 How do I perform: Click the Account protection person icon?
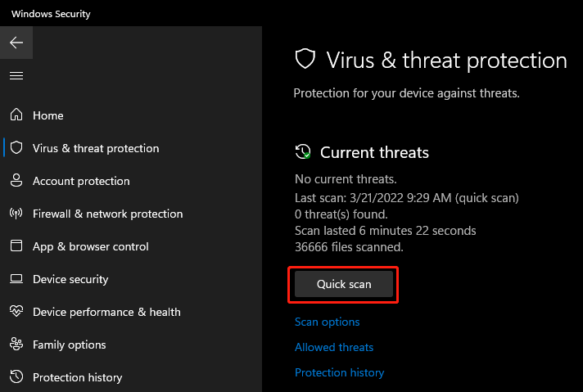click(x=16, y=180)
